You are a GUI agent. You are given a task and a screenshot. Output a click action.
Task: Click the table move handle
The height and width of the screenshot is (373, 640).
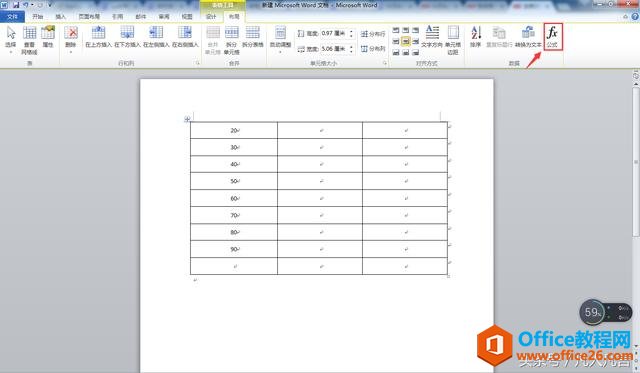coord(187,119)
